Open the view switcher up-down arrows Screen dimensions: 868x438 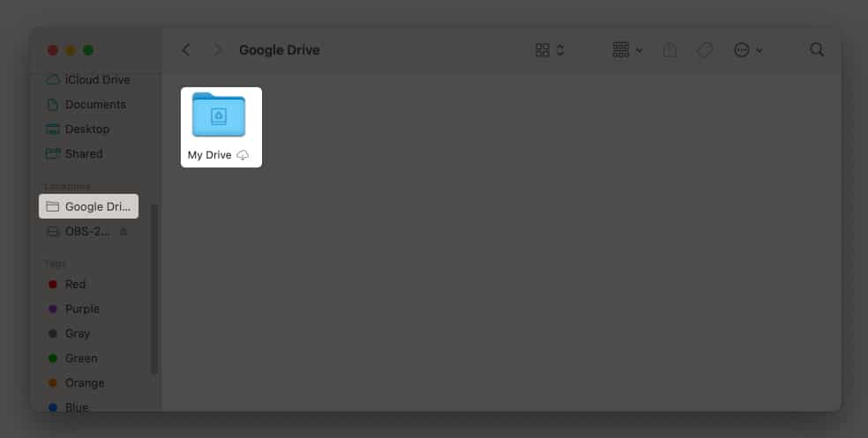click(560, 49)
